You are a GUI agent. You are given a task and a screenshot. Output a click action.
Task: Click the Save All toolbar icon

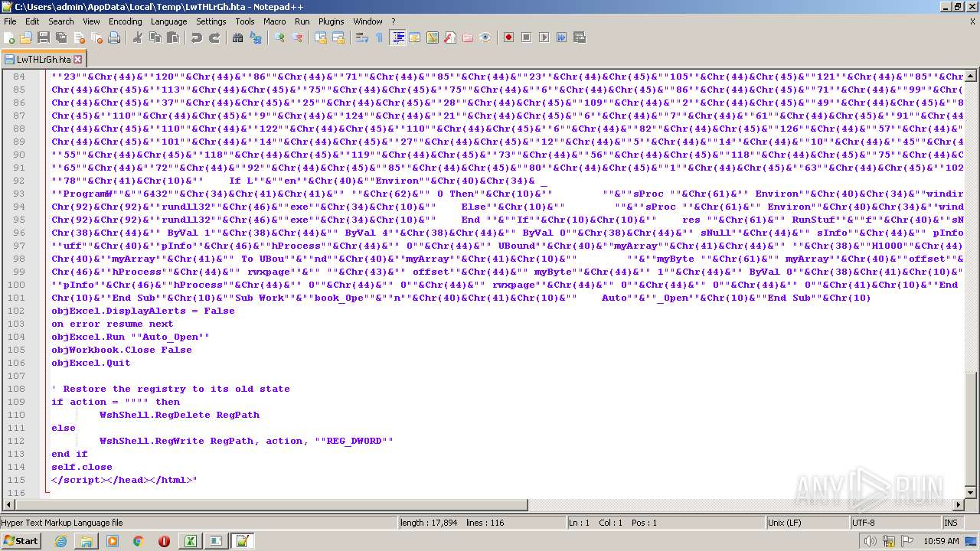pyautogui.click(x=61, y=37)
